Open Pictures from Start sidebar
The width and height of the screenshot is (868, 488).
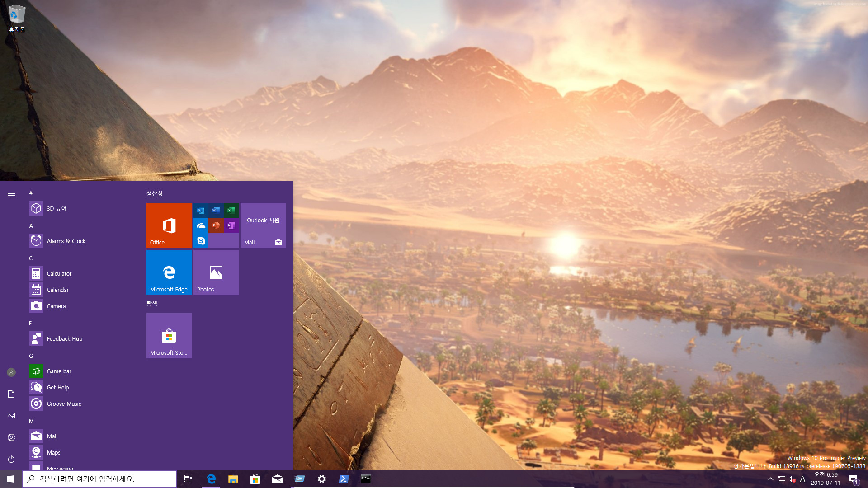[11, 416]
